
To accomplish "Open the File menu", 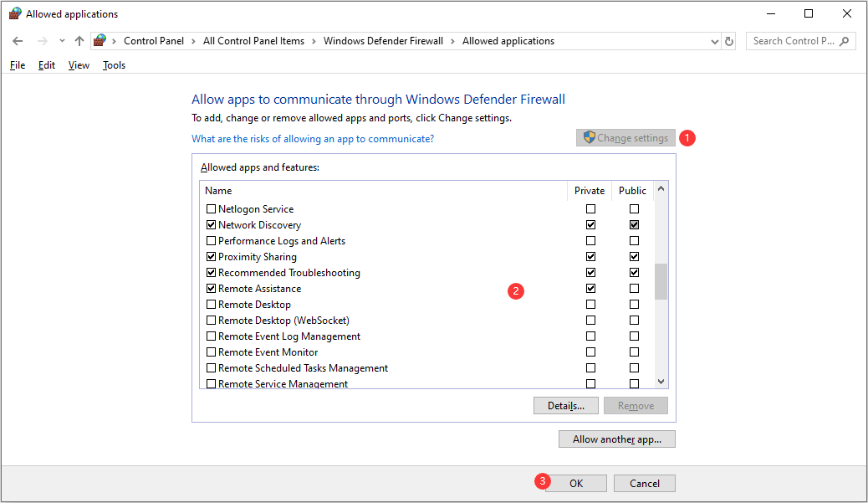I will click(x=18, y=65).
